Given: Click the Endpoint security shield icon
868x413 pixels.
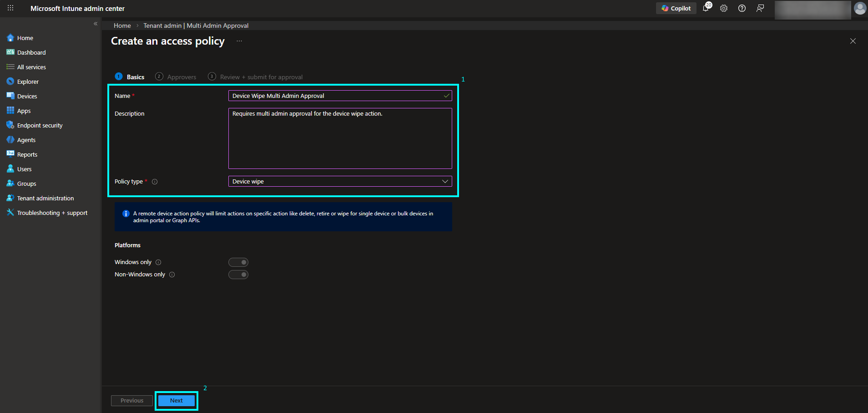Looking at the screenshot, I should (x=10, y=125).
